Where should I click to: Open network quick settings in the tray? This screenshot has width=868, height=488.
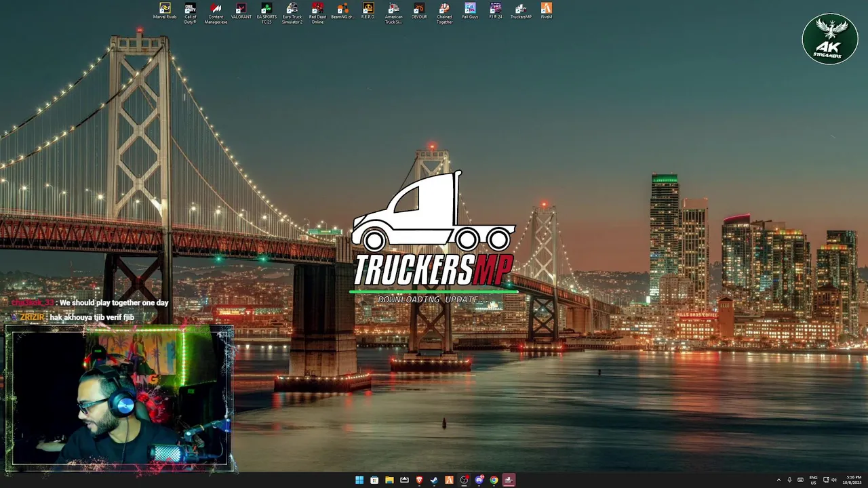click(826, 480)
